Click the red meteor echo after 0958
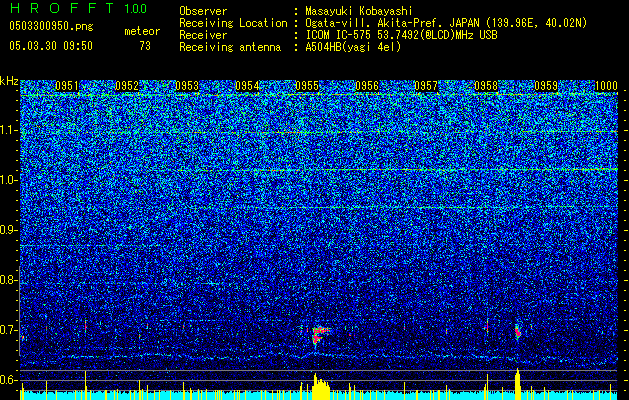Viewport: 629px width, 400px height. point(517,331)
